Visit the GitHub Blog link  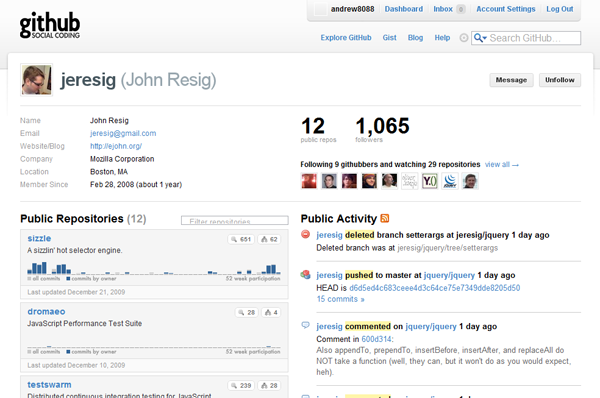(x=415, y=38)
